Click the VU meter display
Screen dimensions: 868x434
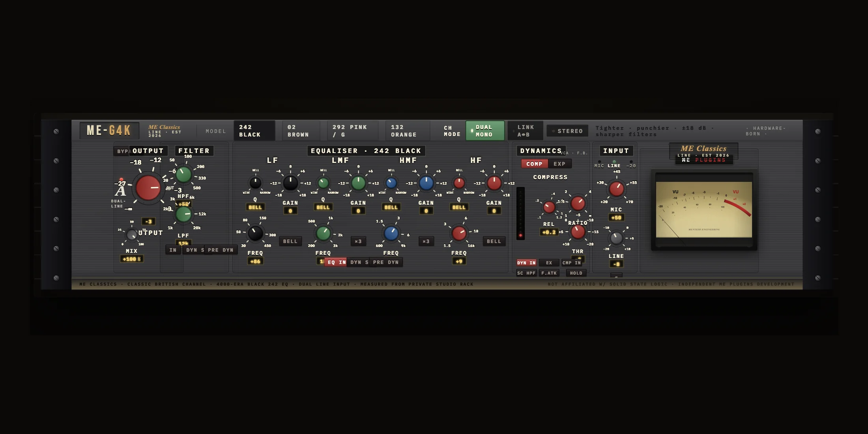[x=704, y=210]
